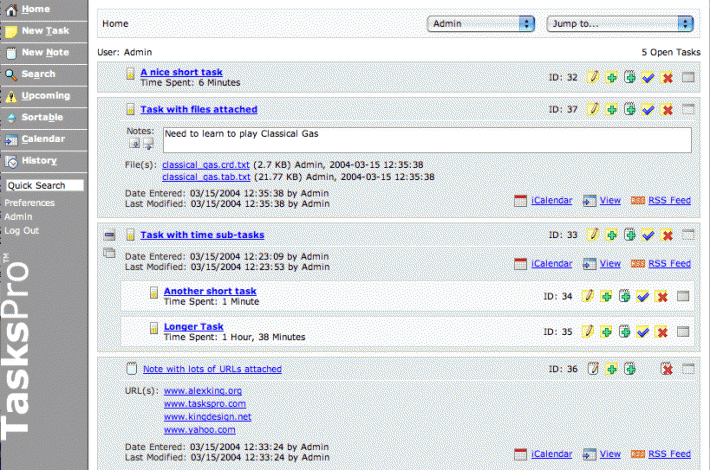Click iCalendar link for Task with files attached
Viewport: 710px width, 470px height.
(x=552, y=200)
